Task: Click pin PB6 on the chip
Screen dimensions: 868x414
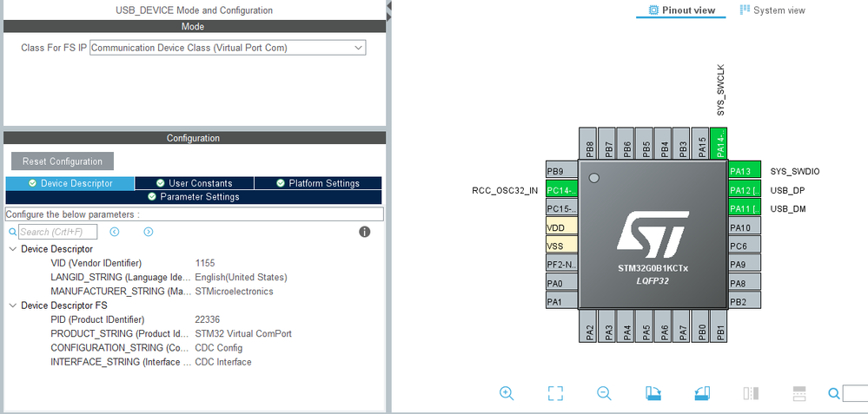Action: click(x=626, y=144)
